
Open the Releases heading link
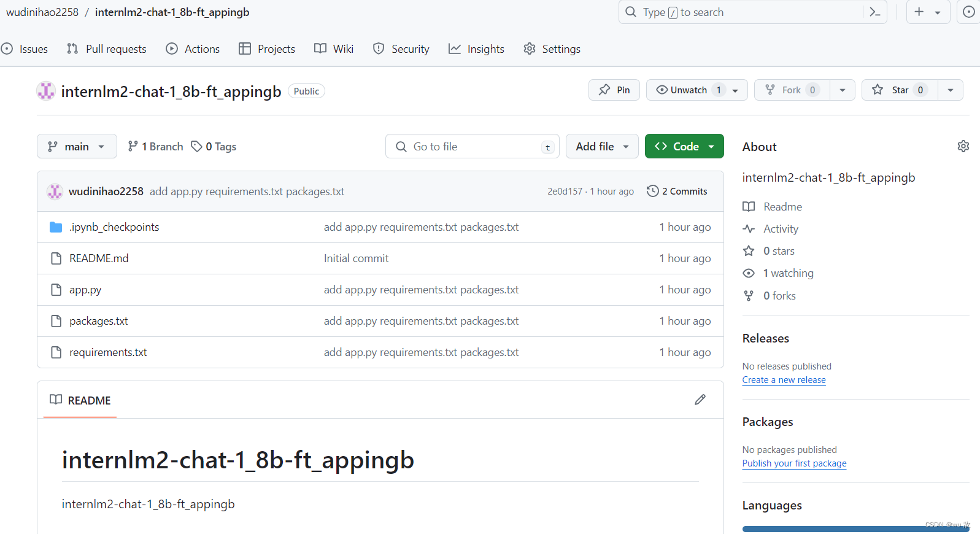766,338
